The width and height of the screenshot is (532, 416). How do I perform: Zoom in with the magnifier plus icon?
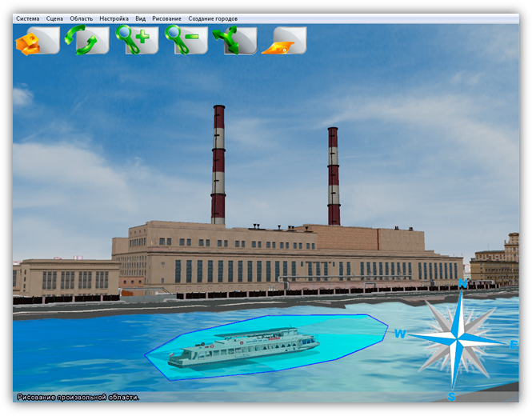pos(136,40)
